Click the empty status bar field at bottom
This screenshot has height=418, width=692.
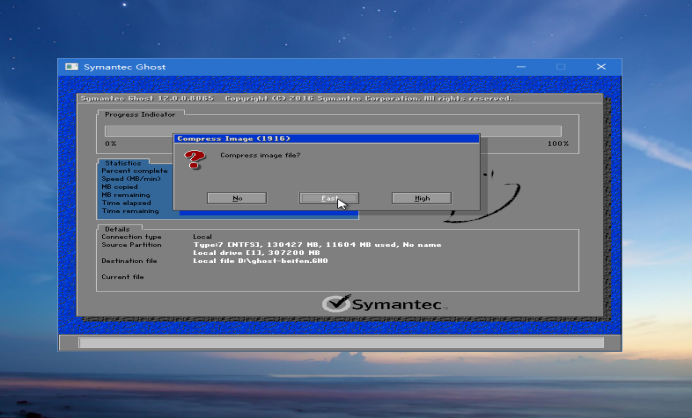341,343
